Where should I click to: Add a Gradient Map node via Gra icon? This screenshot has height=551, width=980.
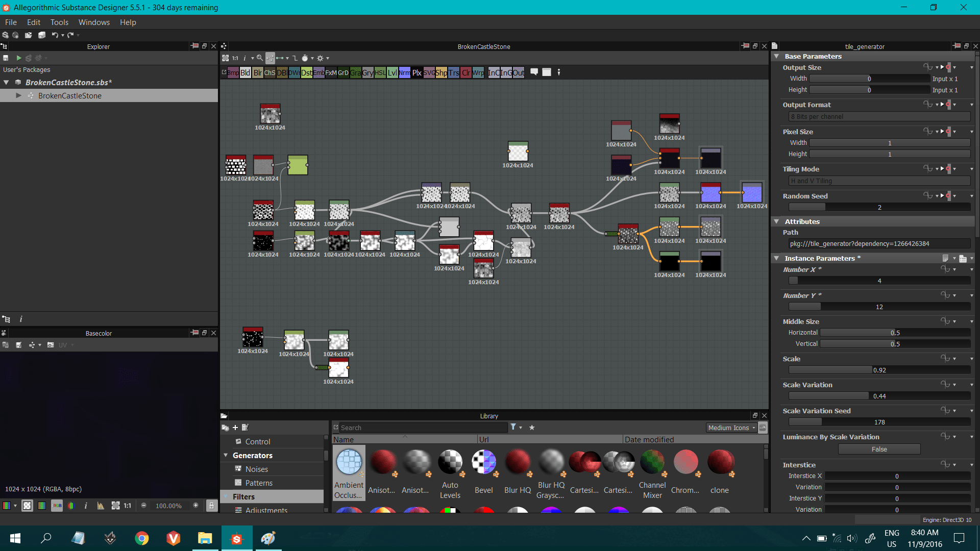click(x=355, y=73)
